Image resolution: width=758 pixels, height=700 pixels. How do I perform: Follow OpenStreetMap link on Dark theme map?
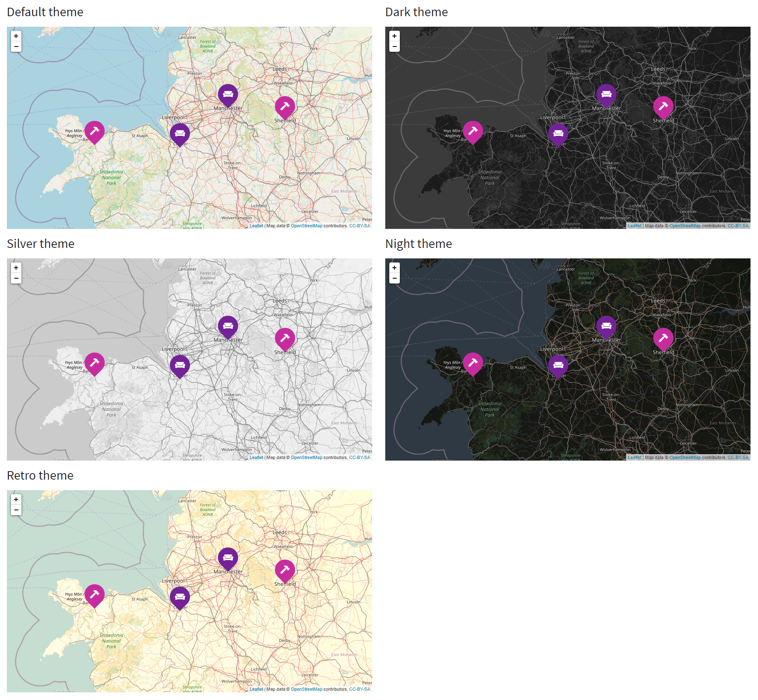[685, 226]
